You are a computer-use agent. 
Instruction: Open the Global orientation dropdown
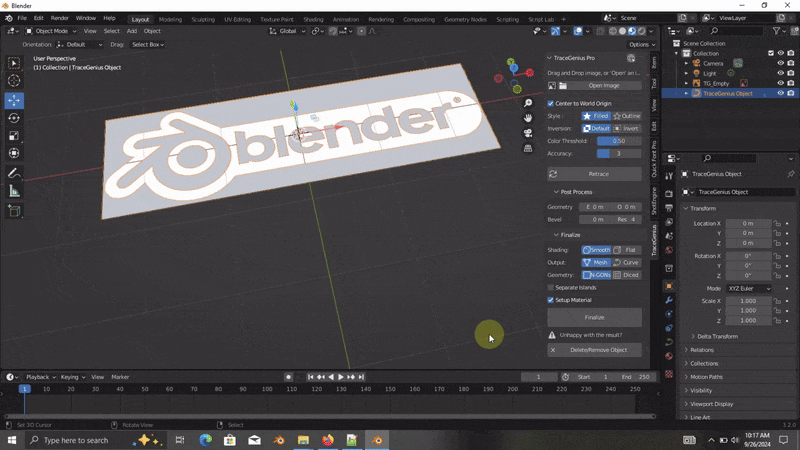287,31
